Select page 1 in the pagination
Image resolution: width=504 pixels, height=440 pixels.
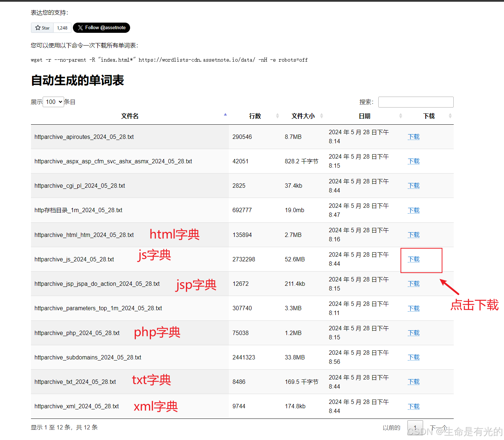[415, 427]
